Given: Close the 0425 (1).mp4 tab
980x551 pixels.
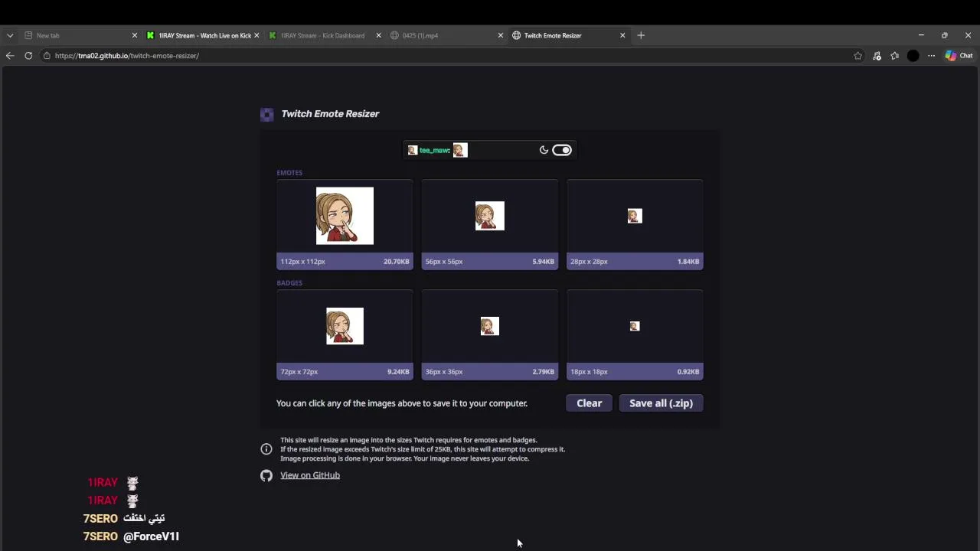Looking at the screenshot, I should 501,35.
